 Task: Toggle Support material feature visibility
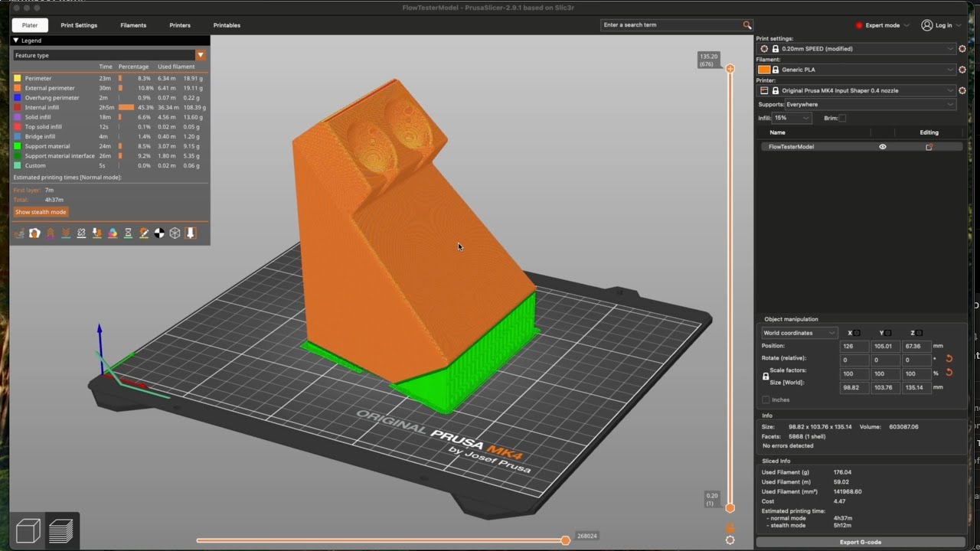tap(110, 146)
